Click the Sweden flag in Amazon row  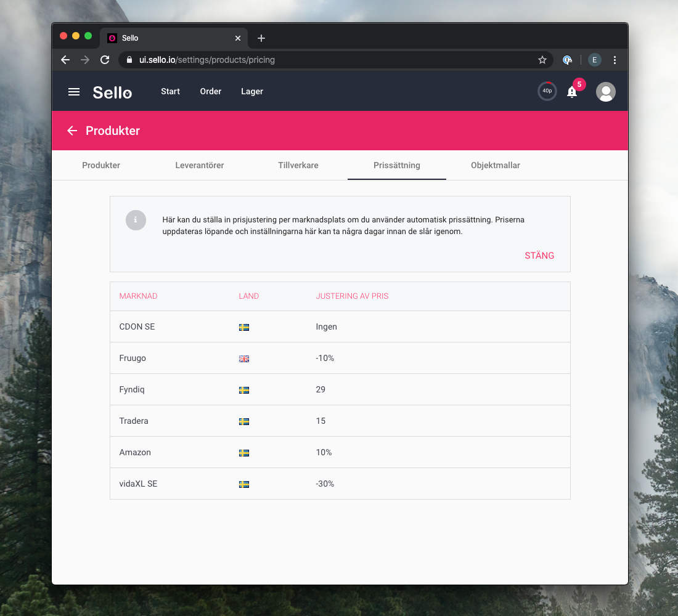point(244,453)
